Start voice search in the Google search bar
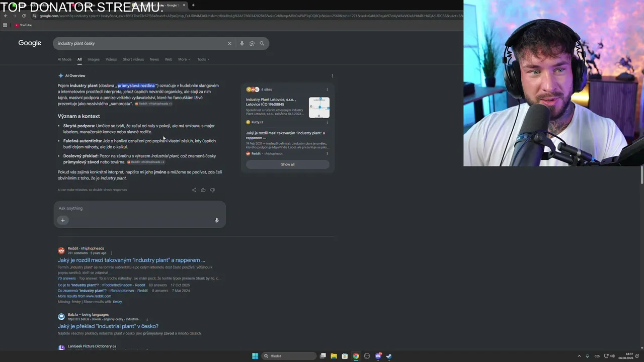Screen dimensions: 644x362 242,43
